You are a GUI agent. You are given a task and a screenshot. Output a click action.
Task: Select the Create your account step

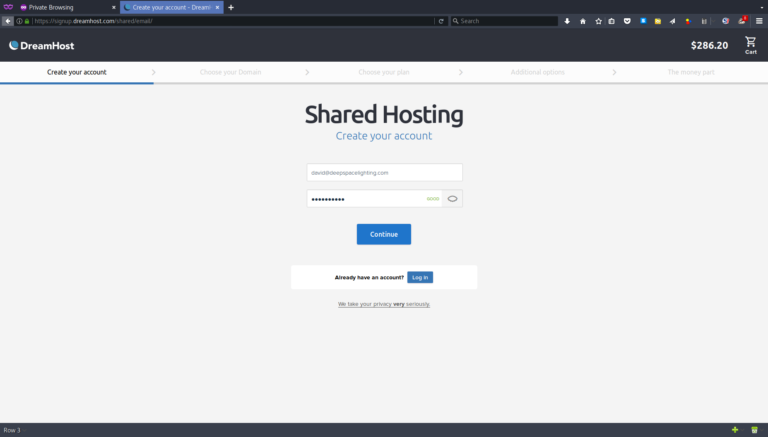click(x=76, y=72)
